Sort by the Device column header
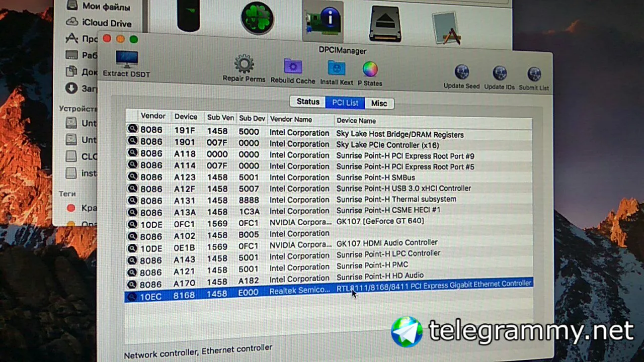 pyautogui.click(x=186, y=117)
